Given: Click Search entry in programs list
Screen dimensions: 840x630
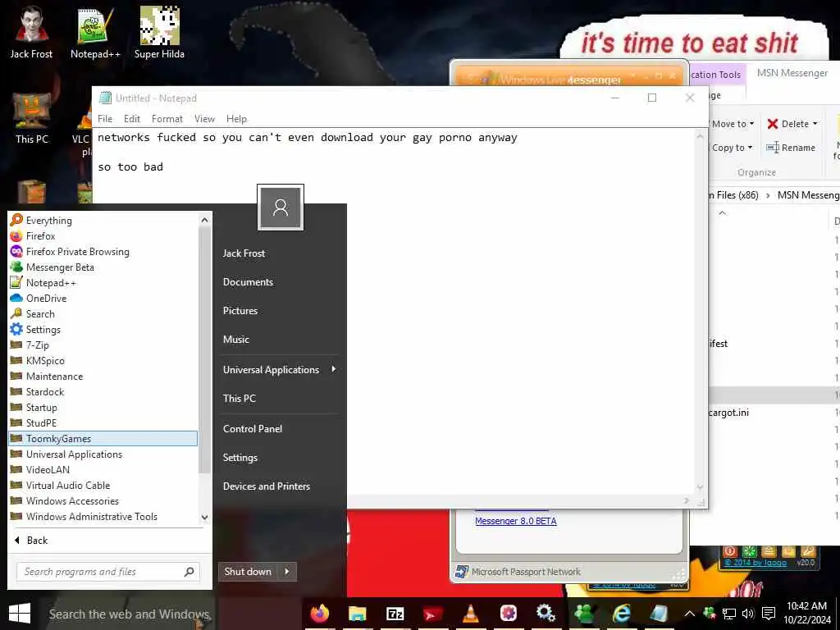Looking at the screenshot, I should pos(103,313).
